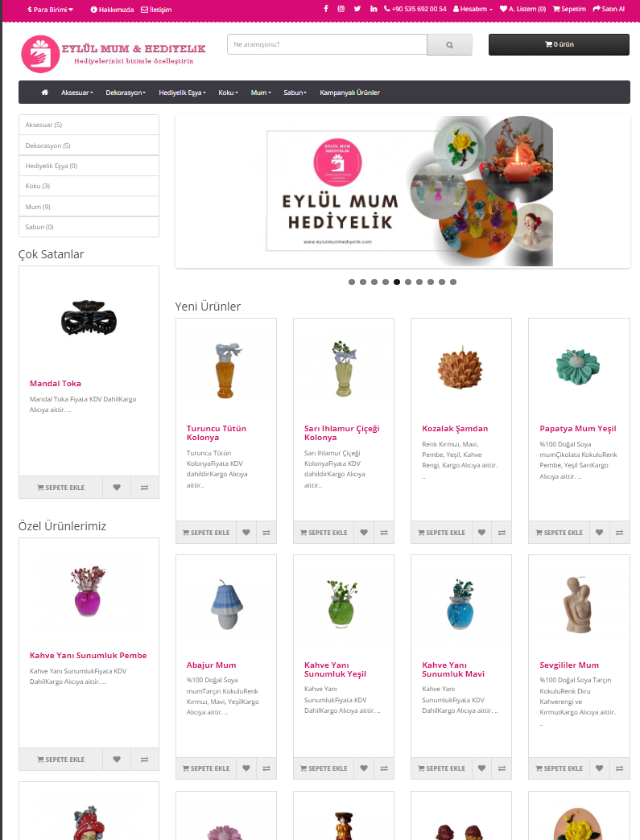Open the Instagram social icon
Viewport: 640px width, 840px height.
pos(341,9)
